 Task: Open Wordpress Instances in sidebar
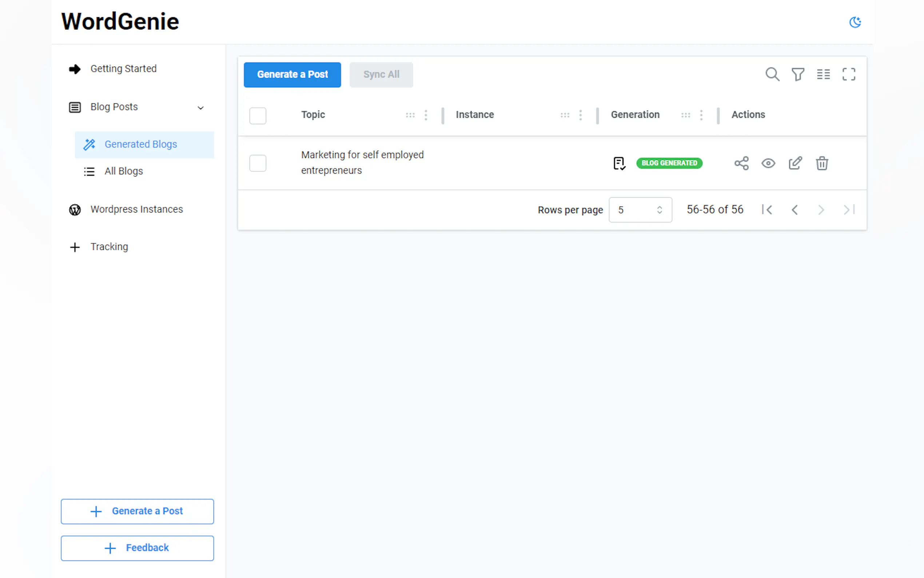(136, 209)
